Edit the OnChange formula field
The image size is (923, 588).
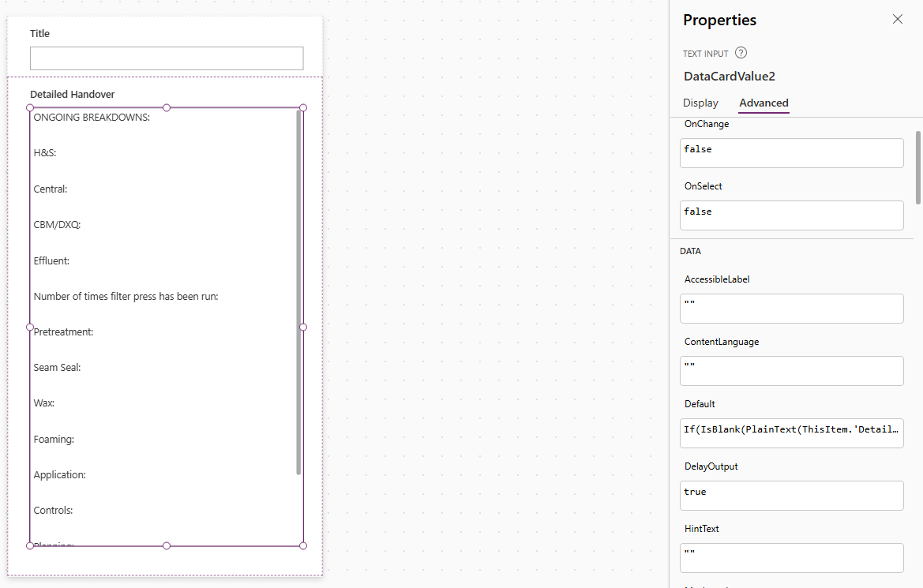[x=791, y=153]
